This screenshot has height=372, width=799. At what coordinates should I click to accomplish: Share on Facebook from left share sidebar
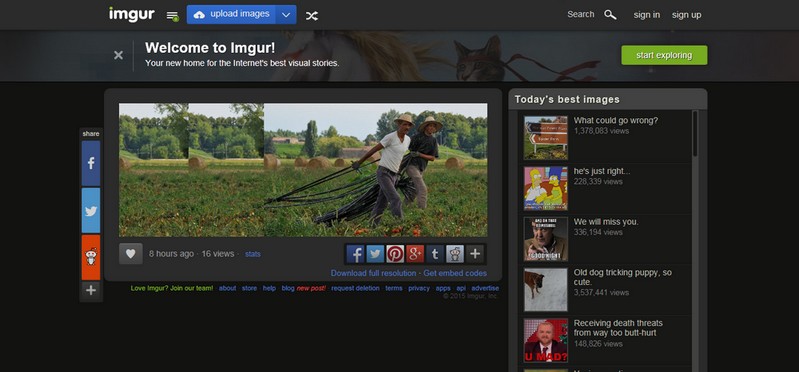pos(91,164)
